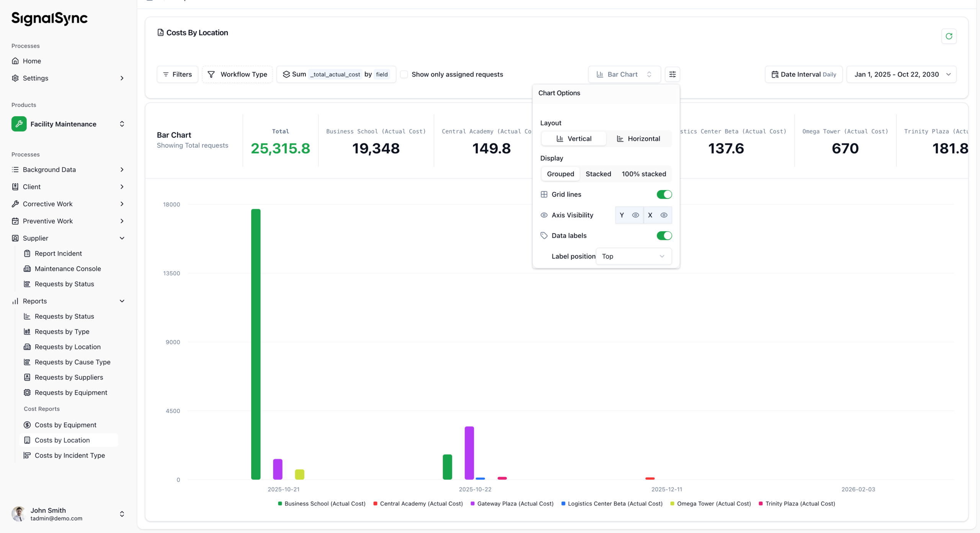
Task: Open the Bar Chart type selector
Action: (624, 74)
